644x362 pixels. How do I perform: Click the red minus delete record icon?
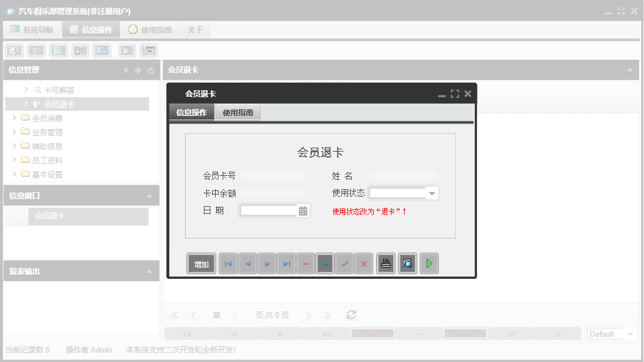(x=305, y=263)
